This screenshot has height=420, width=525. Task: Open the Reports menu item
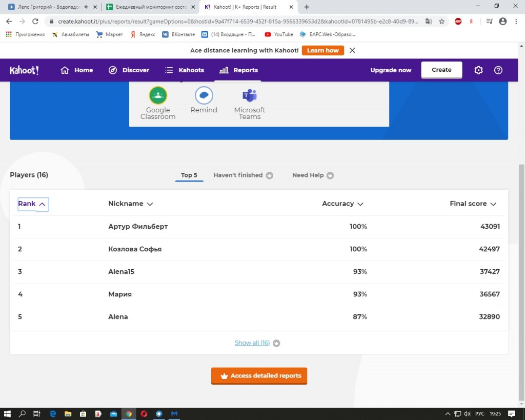click(x=238, y=70)
